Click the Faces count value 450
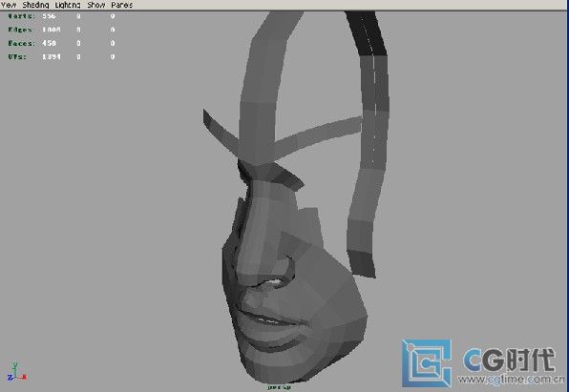The width and height of the screenshot is (569, 392). point(49,43)
